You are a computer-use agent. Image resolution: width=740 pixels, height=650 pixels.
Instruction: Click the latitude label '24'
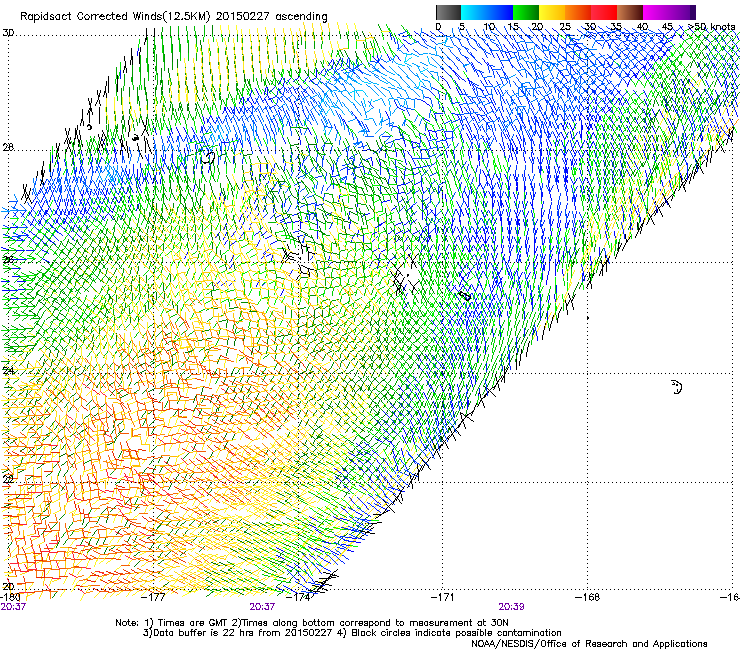pyautogui.click(x=8, y=371)
